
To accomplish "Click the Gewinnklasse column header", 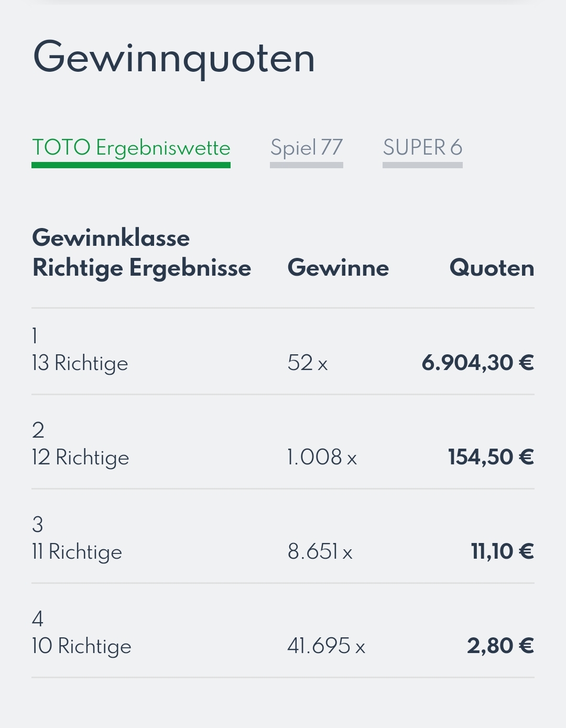I will [x=111, y=238].
